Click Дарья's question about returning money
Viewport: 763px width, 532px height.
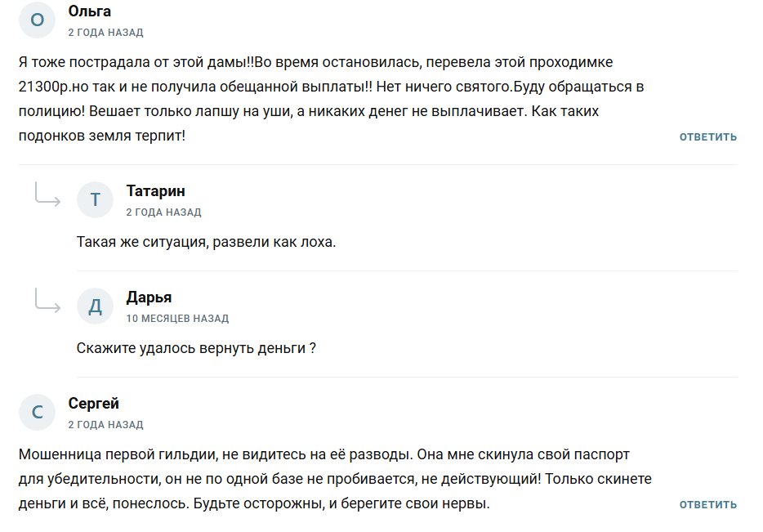[x=196, y=348]
